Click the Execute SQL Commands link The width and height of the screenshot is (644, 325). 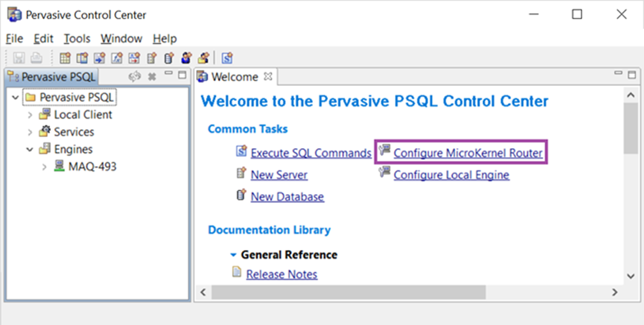(311, 153)
